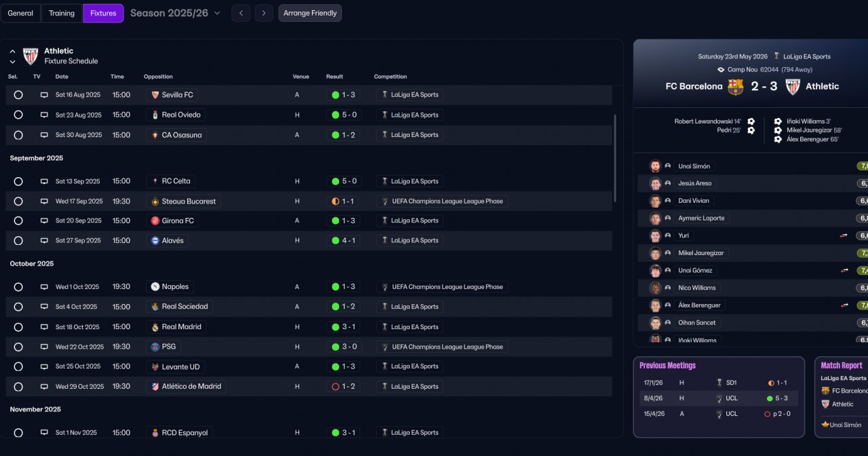Select the radio button for RCD Espanyol fixture
Viewport: 868px width, 456px height.
tap(18, 432)
